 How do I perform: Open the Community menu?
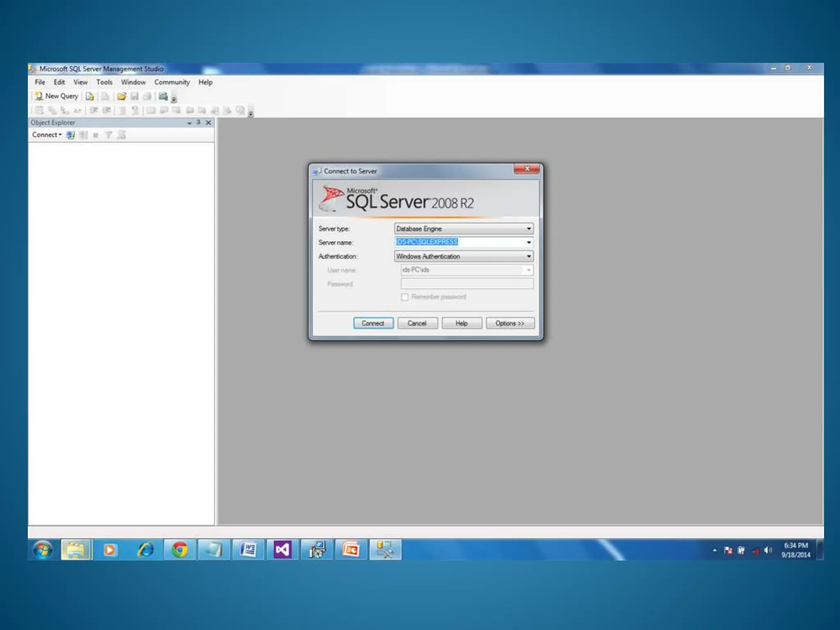click(x=172, y=82)
